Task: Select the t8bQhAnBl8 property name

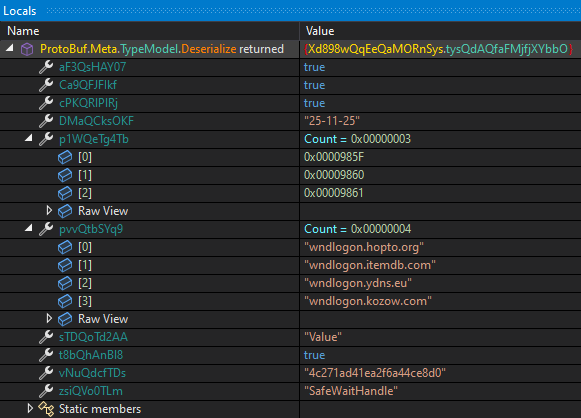Action: [x=91, y=355]
